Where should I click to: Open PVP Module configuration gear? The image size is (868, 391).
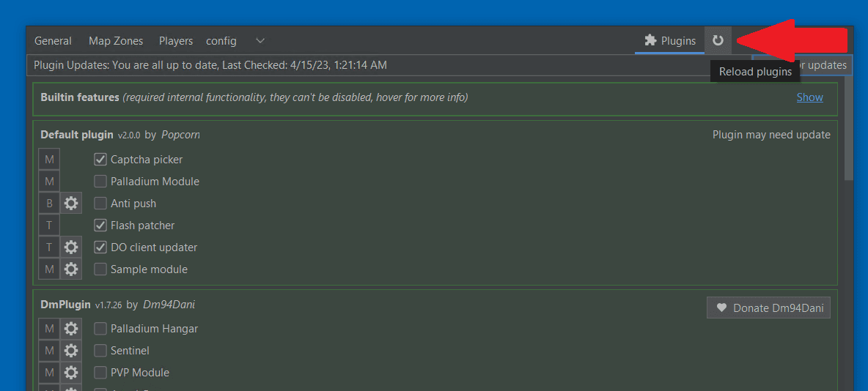[x=71, y=373]
